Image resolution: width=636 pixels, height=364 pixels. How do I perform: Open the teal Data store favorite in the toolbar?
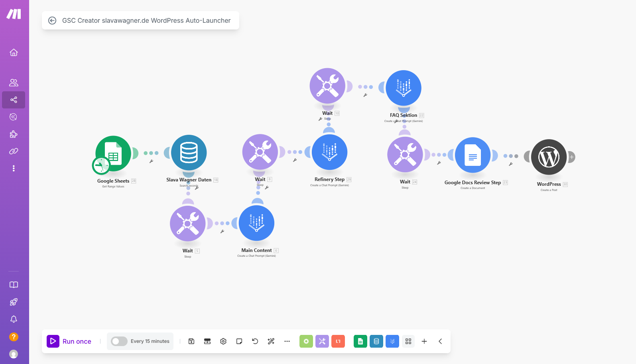[x=376, y=341]
